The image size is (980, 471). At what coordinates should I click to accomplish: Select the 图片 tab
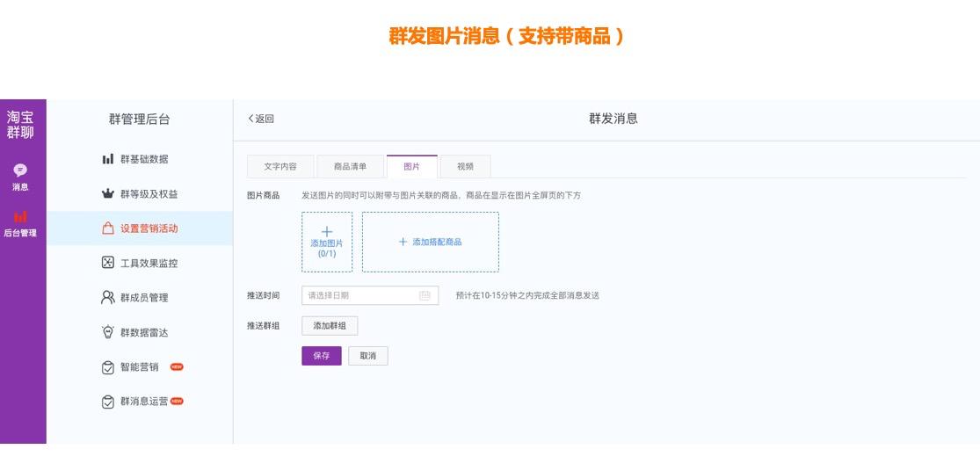(x=412, y=167)
